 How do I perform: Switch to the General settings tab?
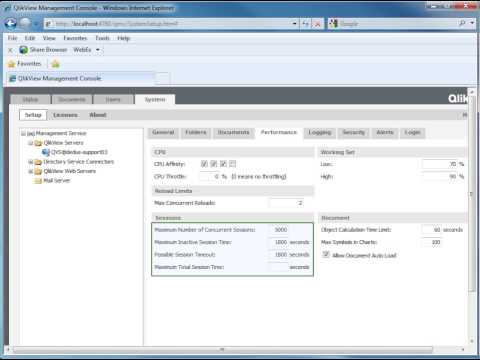(163, 133)
